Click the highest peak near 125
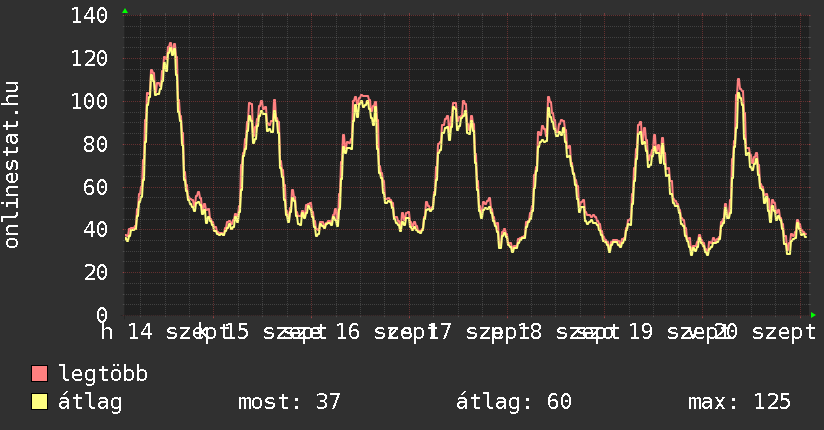 [171, 46]
